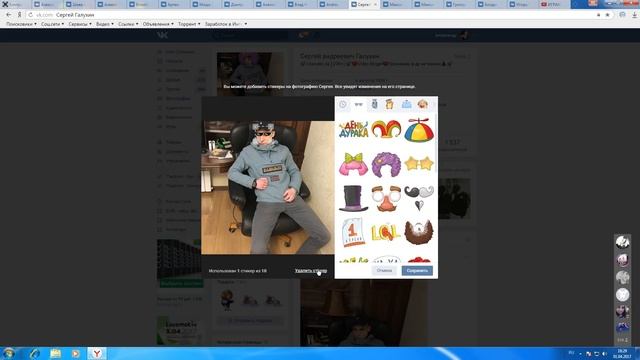
Task: Open the Windows Start menu
Action: coord(9,353)
